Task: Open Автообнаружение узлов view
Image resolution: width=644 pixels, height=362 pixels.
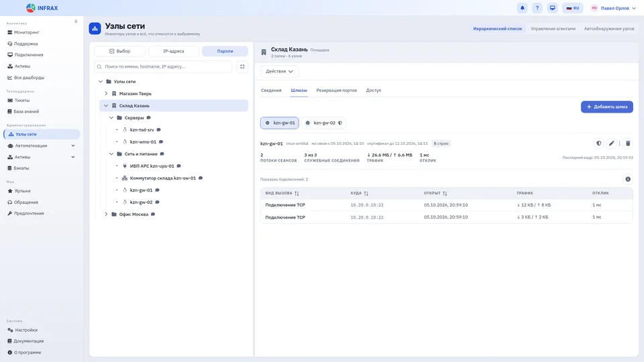Action: coord(609,29)
